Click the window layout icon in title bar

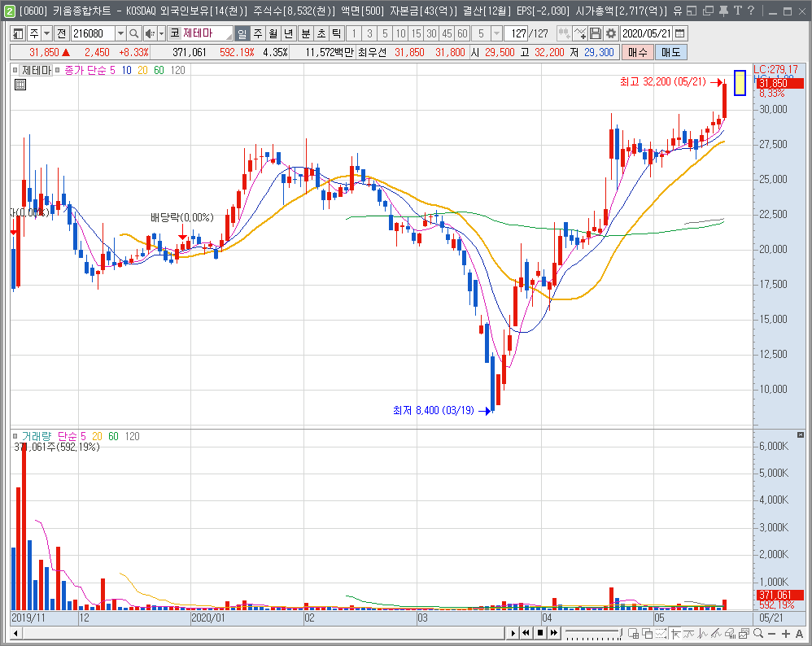pos(692,11)
